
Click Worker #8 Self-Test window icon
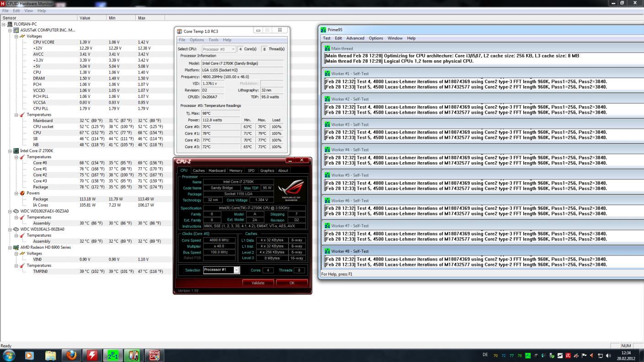[327, 251]
